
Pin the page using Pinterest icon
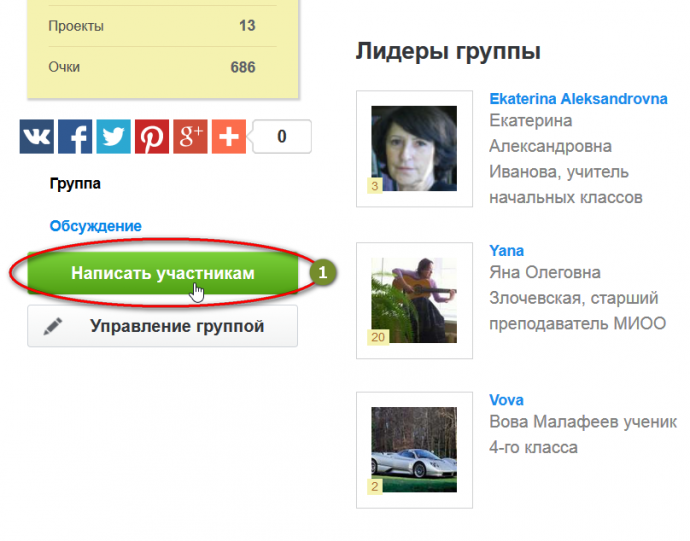click(152, 137)
